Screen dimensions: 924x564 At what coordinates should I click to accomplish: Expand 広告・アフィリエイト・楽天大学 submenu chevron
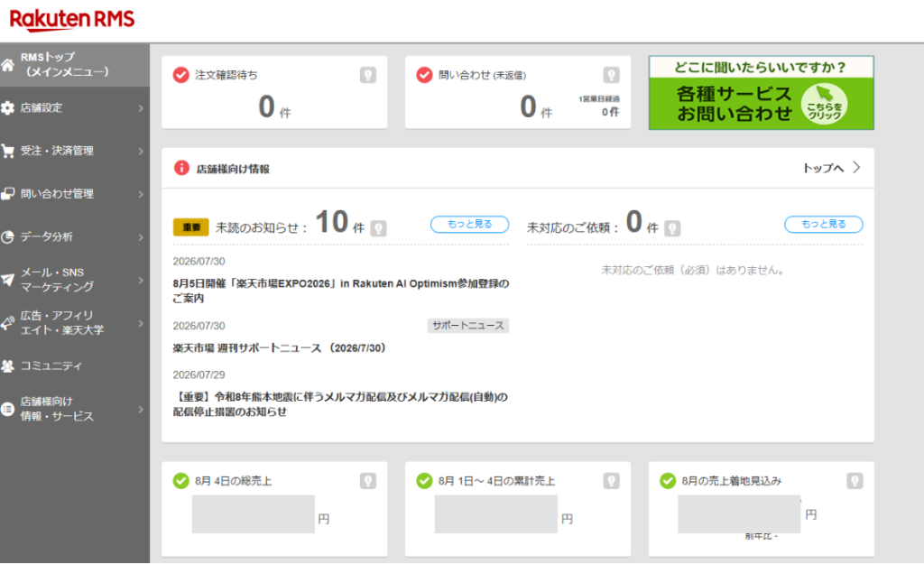(141, 323)
